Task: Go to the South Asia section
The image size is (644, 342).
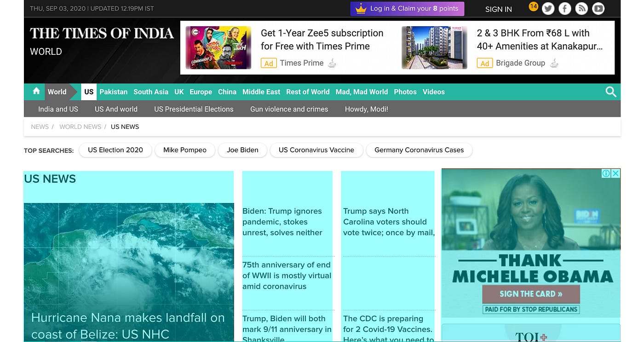Action: [151, 92]
